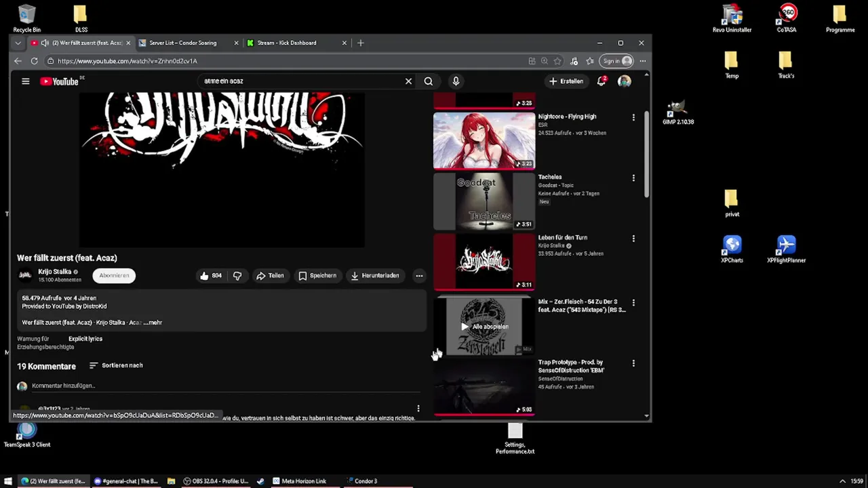Open Krijo Stalka channel link
868x488 pixels.
[55, 272]
